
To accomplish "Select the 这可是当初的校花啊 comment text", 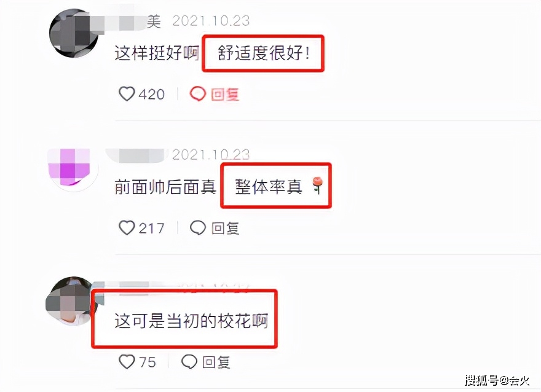I will [x=191, y=321].
